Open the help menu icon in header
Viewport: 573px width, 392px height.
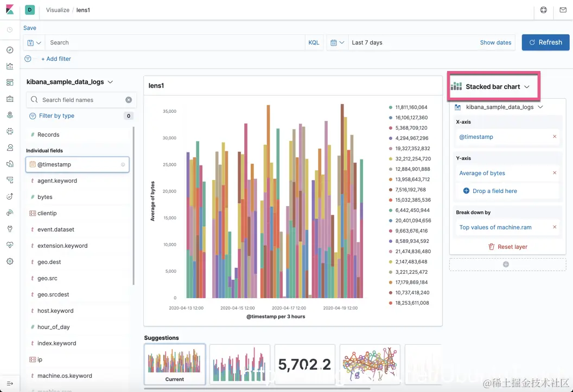[543, 10]
